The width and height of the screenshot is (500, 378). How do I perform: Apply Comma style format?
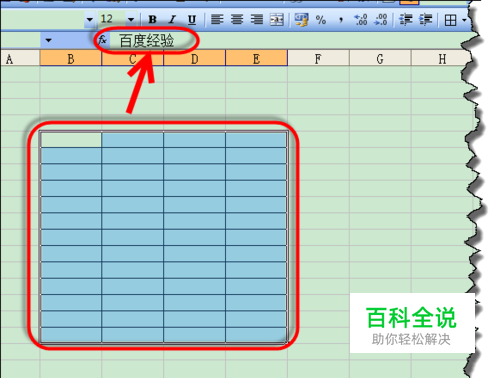[x=341, y=20]
